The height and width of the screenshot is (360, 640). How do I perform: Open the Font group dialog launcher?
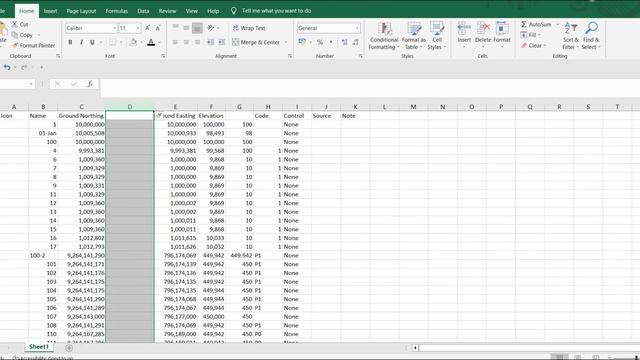coord(163,56)
